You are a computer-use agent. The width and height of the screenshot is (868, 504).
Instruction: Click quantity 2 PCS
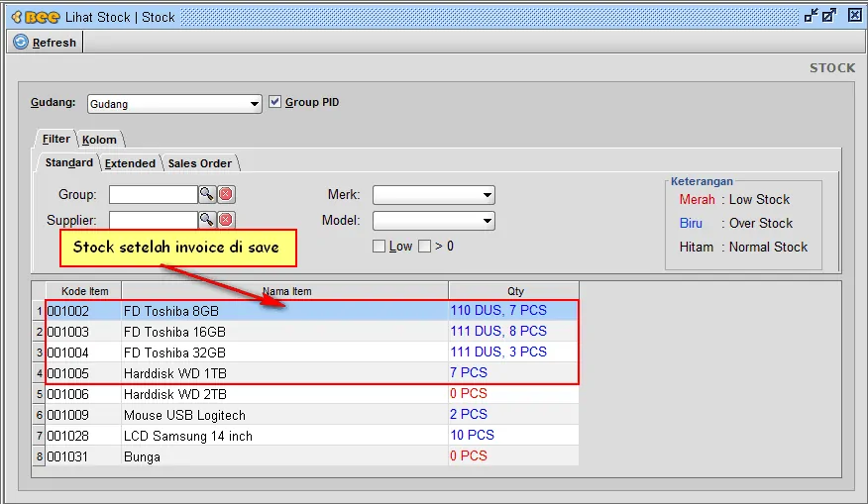pyautogui.click(x=469, y=414)
